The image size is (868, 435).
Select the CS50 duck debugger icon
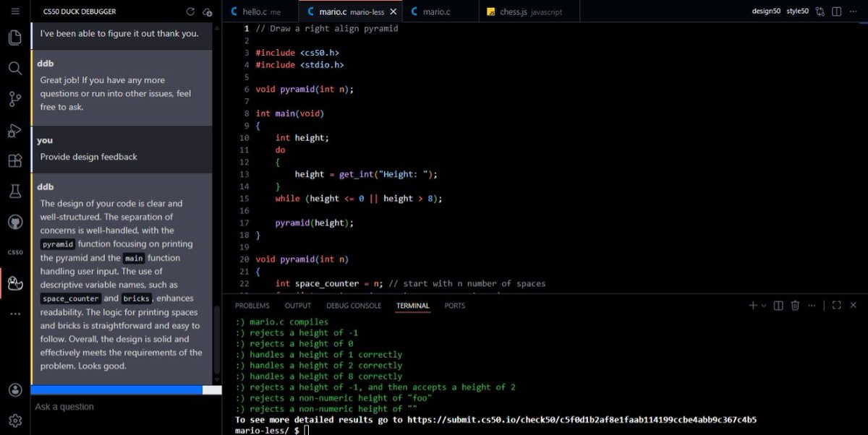(14, 283)
